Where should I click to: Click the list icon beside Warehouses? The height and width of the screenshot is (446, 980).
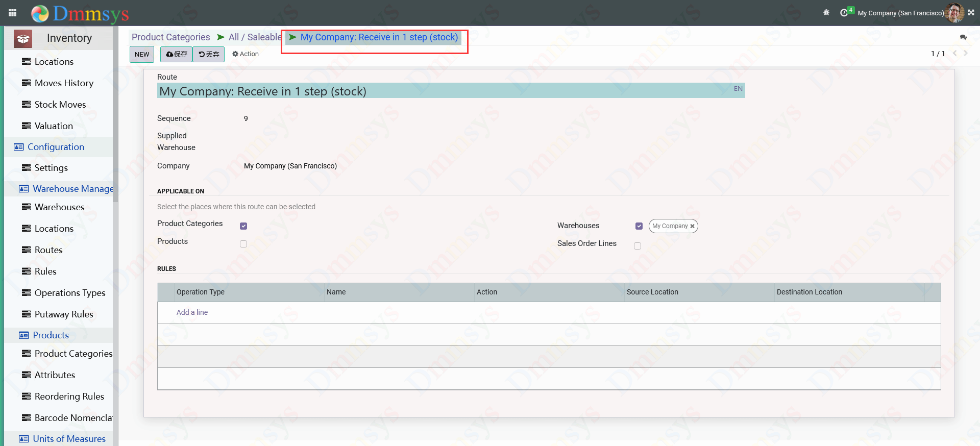pyautogui.click(x=26, y=207)
